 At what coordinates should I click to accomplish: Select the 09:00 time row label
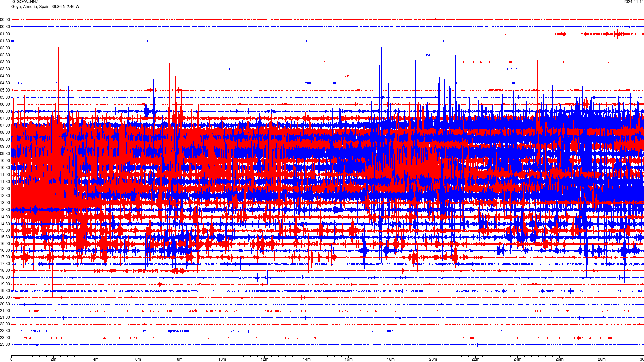[5, 146]
